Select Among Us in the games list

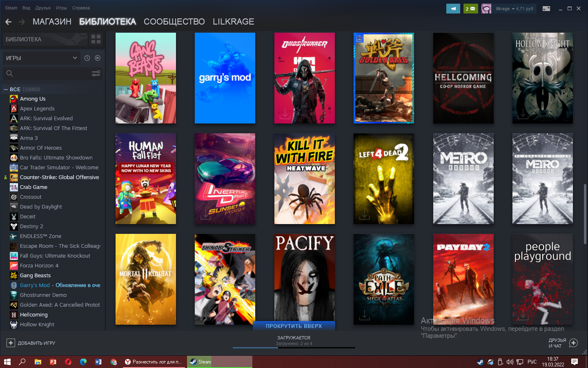coord(55,99)
